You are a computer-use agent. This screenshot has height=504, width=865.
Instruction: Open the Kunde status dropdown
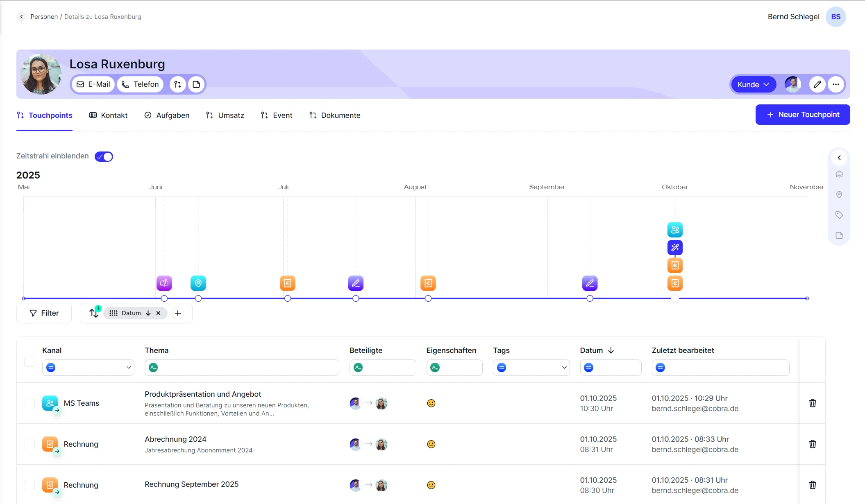tap(753, 85)
